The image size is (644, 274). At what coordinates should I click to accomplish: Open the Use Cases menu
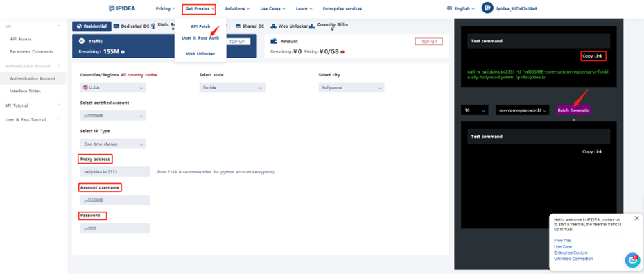pyautogui.click(x=272, y=8)
